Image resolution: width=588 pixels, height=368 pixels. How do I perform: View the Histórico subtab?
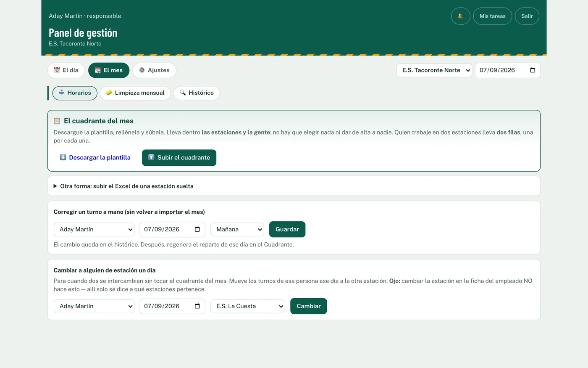[197, 93]
